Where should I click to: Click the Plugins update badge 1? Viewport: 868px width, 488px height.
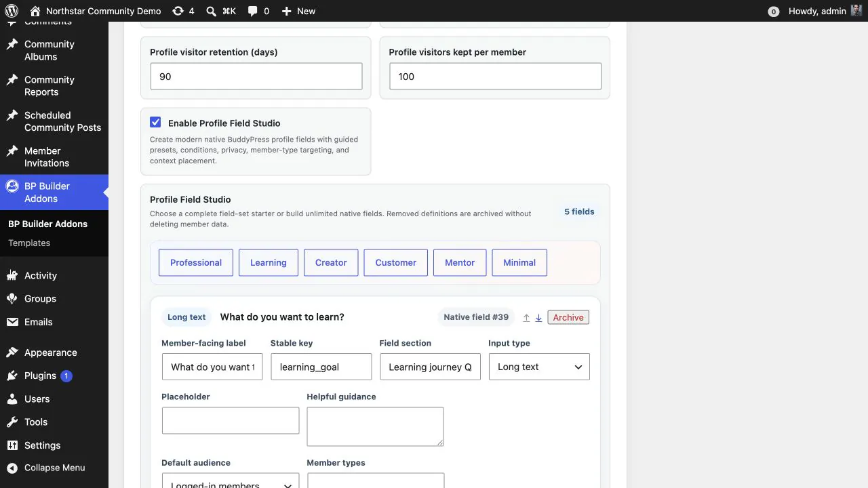coord(66,375)
